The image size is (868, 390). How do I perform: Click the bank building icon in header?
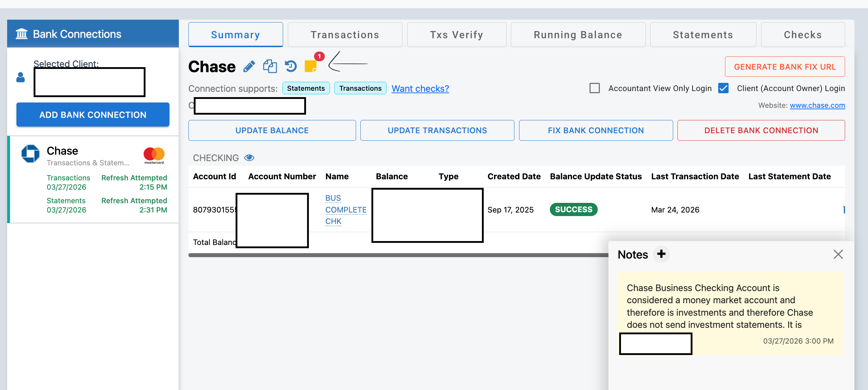21,34
